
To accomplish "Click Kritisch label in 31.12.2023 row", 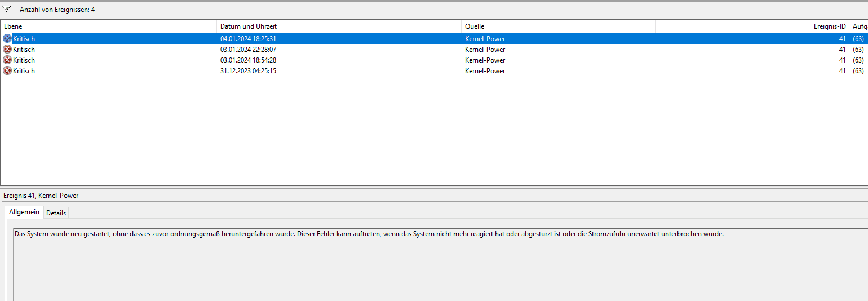I will (x=24, y=71).
